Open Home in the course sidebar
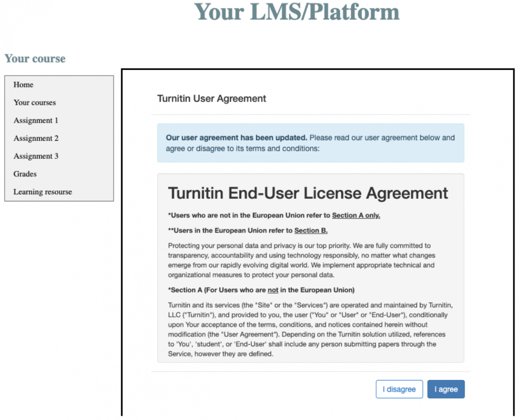This screenshot has width=521, height=420. point(23,85)
